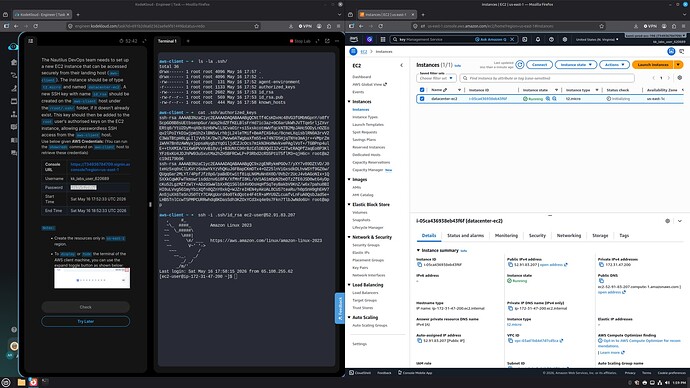Open AWS CloudShell from top bar
Image resolution: width=690 pixels, height=388 pixels.
(525, 39)
